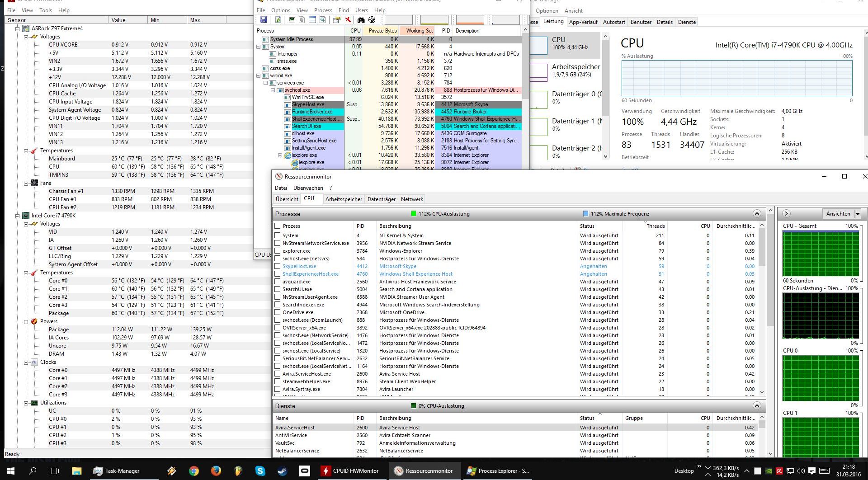Sort Process Explorer by Working Set column

pyautogui.click(x=417, y=31)
